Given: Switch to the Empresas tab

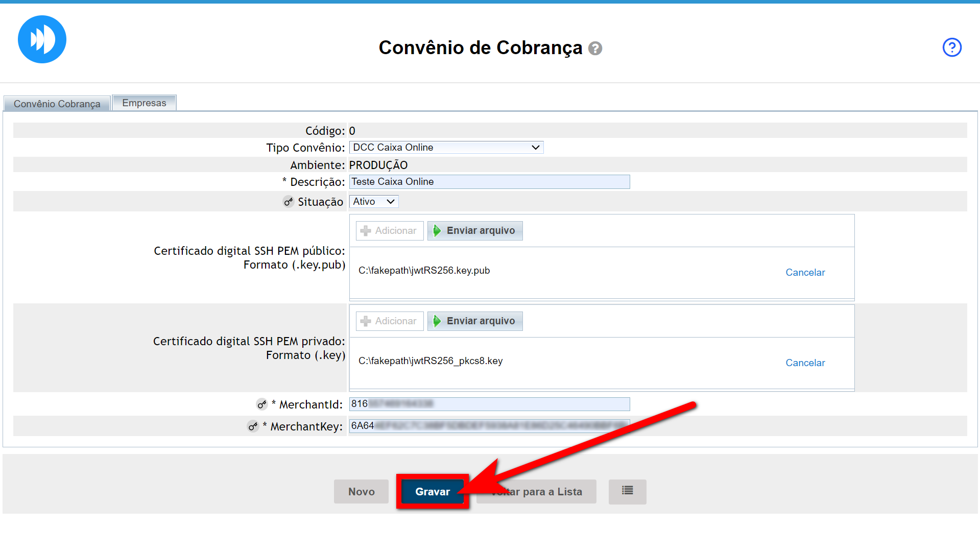Looking at the screenshot, I should (x=144, y=103).
